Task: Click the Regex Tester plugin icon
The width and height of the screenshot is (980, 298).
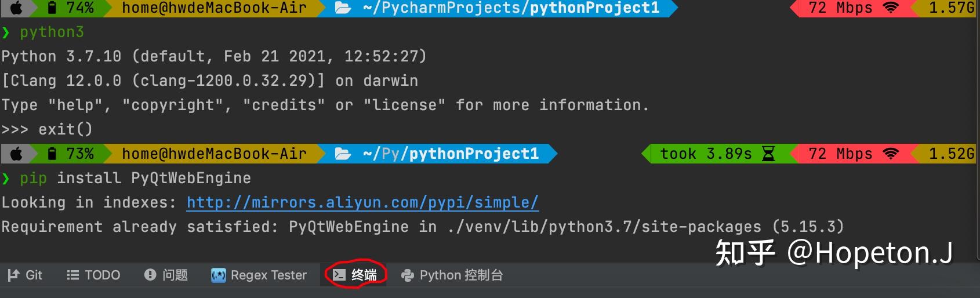Action: [218, 275]
